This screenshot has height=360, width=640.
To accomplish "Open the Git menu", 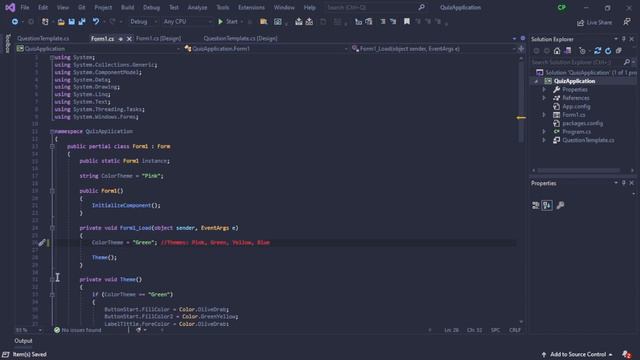I will [82, 7].
